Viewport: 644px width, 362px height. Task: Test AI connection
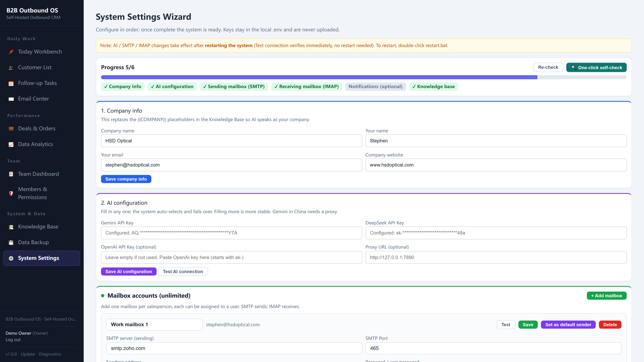tap(183, 272)
